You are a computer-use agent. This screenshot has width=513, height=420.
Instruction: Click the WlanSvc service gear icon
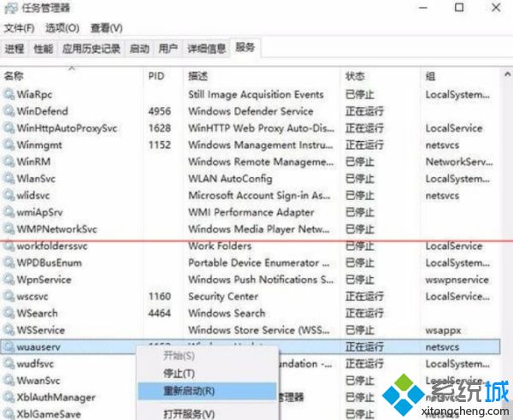click(x=9, y=179)
